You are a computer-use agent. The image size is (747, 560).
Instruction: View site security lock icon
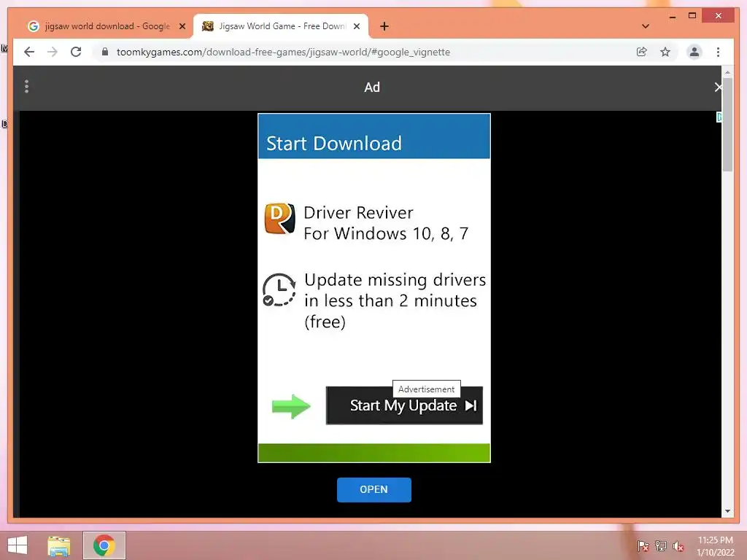coord(105,52)
